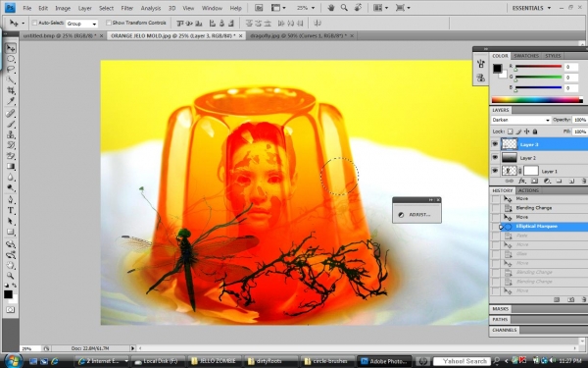Image resolution: width=588 pixels, height=368 pixels.
Task: Select the Rectangle shape tool
Action: click(11, 232)
